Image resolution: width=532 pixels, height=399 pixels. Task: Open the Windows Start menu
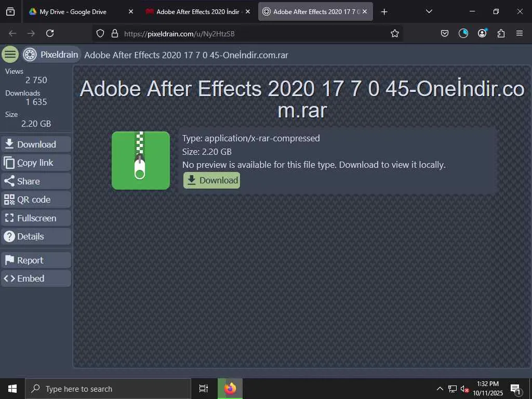(12, 389)
